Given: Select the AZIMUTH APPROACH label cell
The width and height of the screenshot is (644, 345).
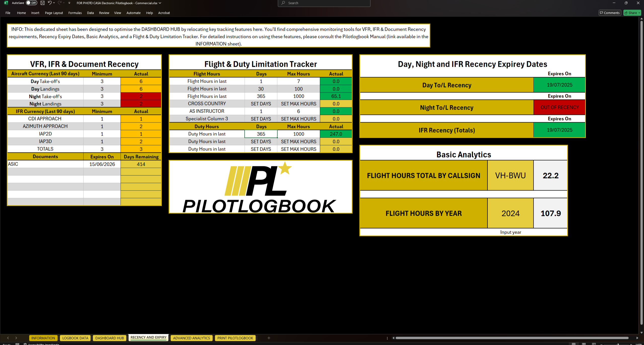Looking at the screenshot, I should 45,126.
